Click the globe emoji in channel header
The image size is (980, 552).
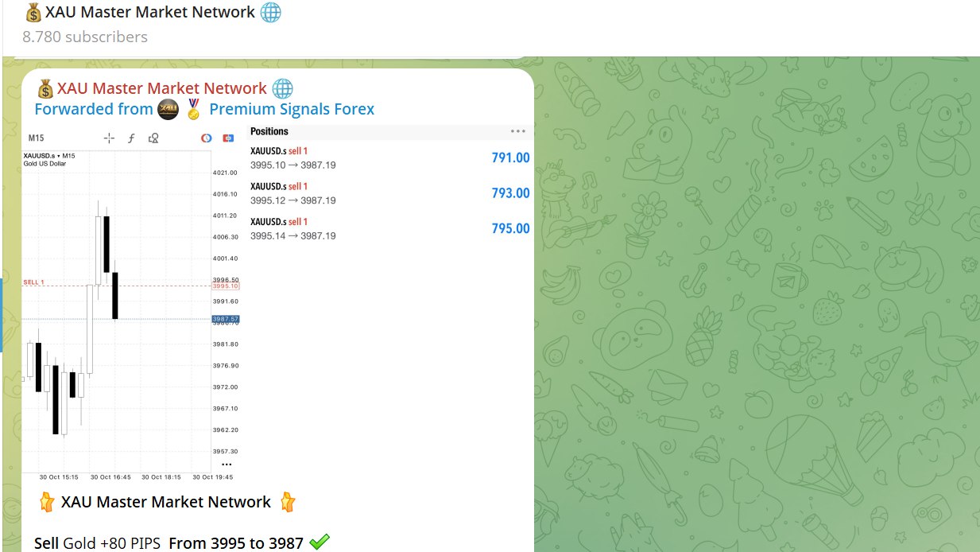click(x=271, y=13)
